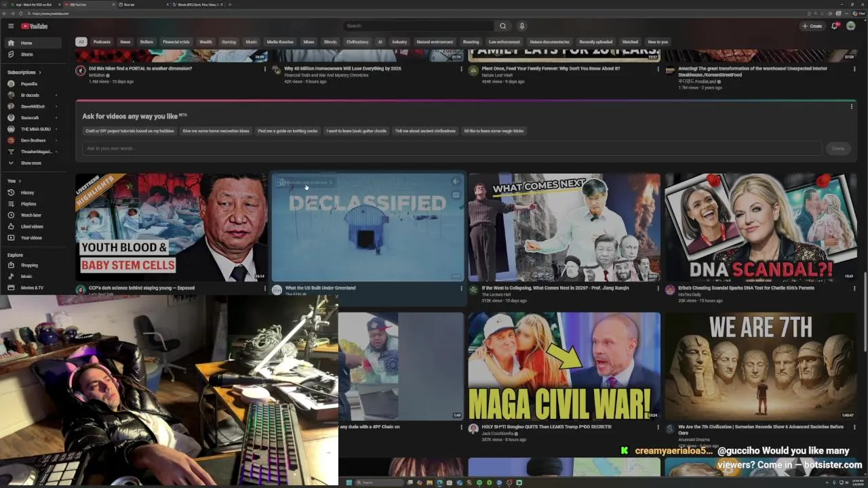Open 'WE ARE 7TH' video thumbnail
Viewport: 868px width, 488px height.
point(761,366)
